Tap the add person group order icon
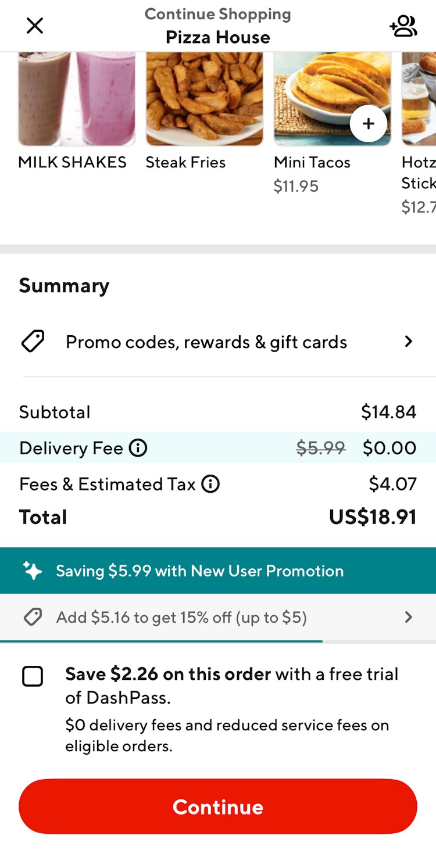The image size is (436, 868). (403, 26)
